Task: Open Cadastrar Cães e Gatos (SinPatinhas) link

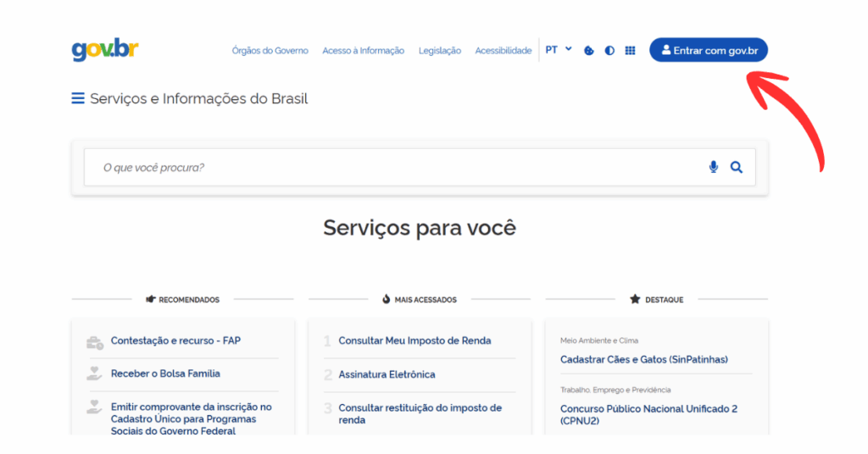Action: point(643,359)
